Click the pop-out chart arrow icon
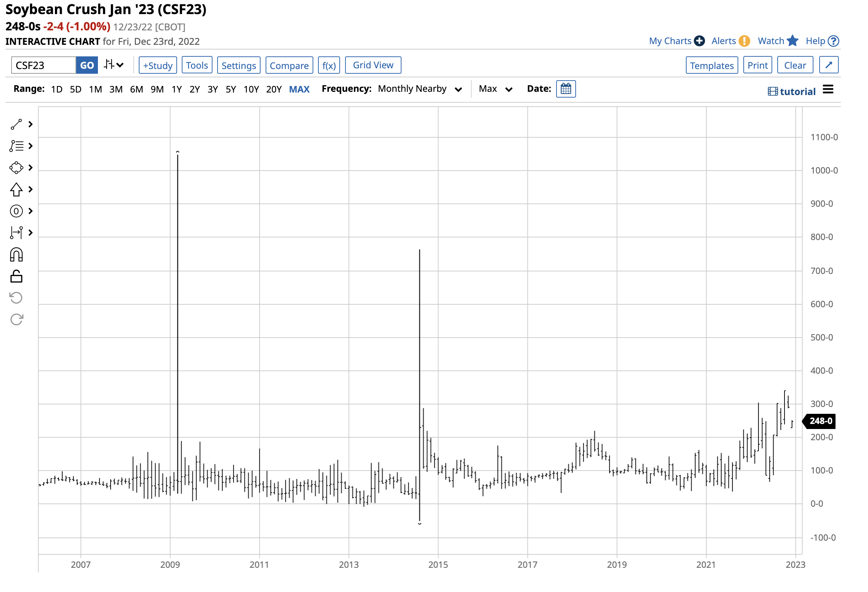Image resolution: width=868 pixels, height=592 pixels. point(828,65)
